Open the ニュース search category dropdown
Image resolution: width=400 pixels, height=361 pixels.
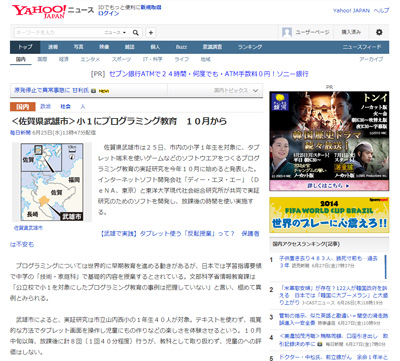tap(115, 33)
